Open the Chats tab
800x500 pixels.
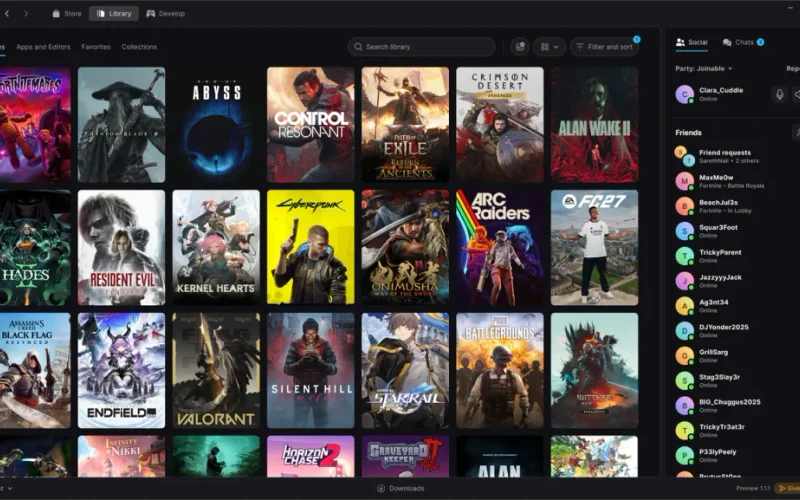pyautogui.click(x=743, y=42)
